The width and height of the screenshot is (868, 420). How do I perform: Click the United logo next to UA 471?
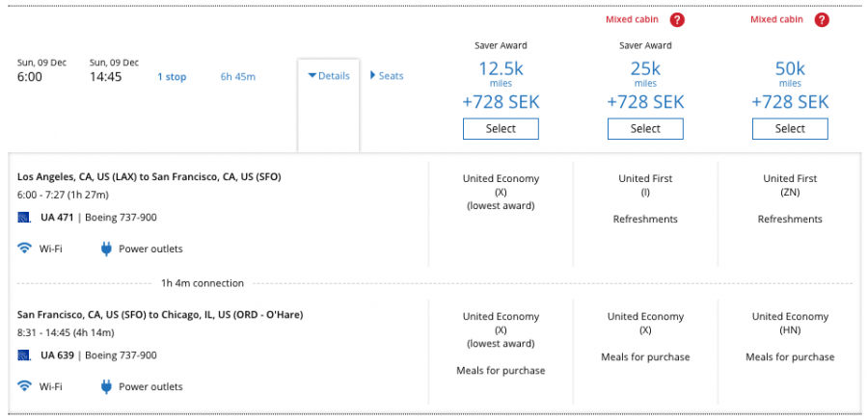[24, 218]
